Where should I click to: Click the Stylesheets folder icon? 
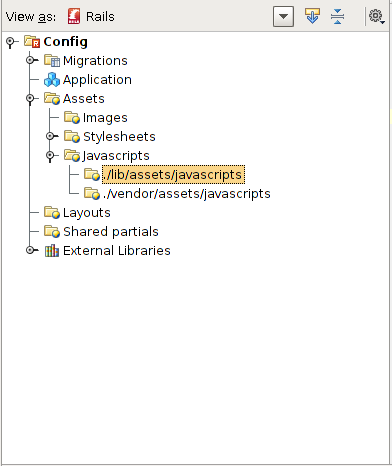72,137
